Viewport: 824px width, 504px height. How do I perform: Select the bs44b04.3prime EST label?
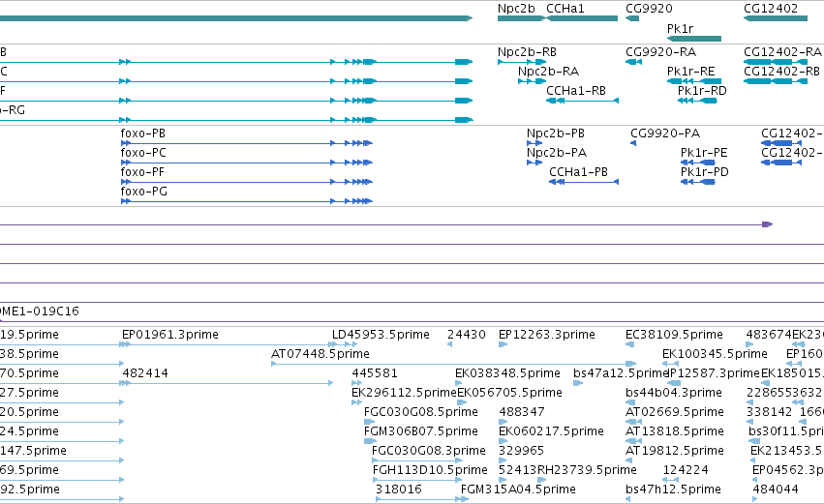coord(674,393)
